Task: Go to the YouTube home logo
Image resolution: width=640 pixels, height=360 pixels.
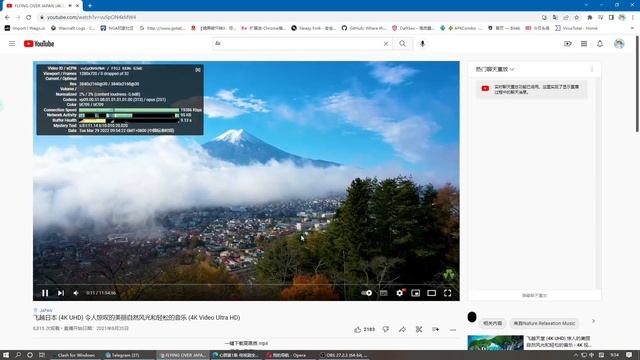Action: [x=39, y=44]
